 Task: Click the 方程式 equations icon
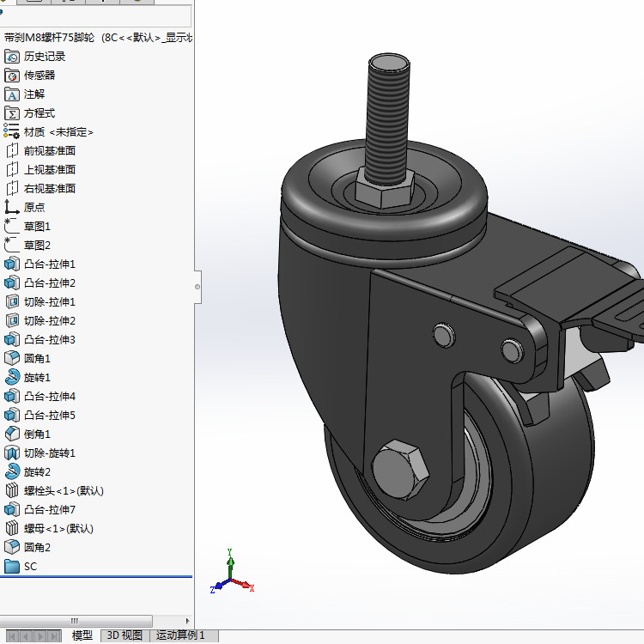coord(12,113)
